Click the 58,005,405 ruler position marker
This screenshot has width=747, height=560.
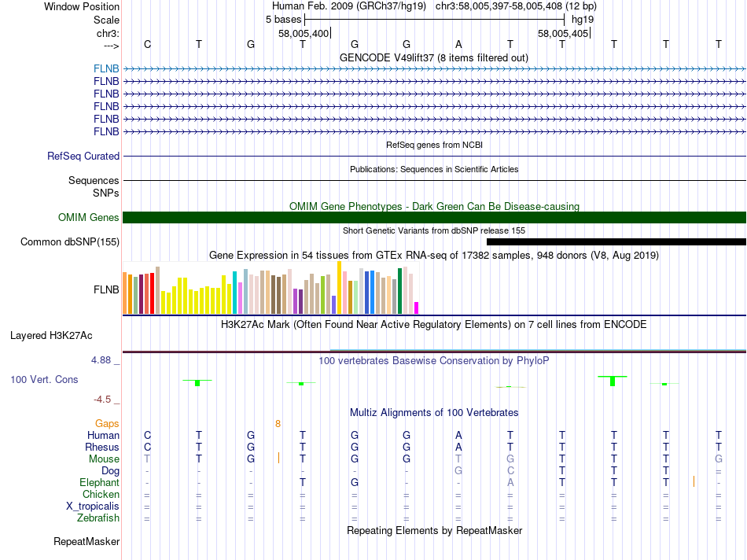click(563, 33)
